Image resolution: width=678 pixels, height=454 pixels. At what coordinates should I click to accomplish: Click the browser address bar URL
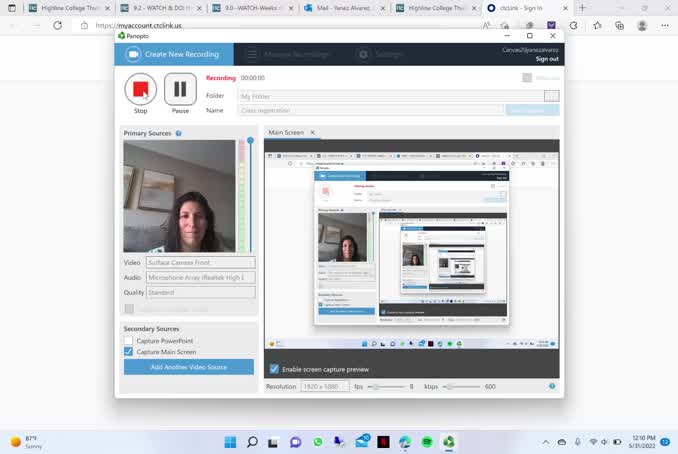coord(138,26)
